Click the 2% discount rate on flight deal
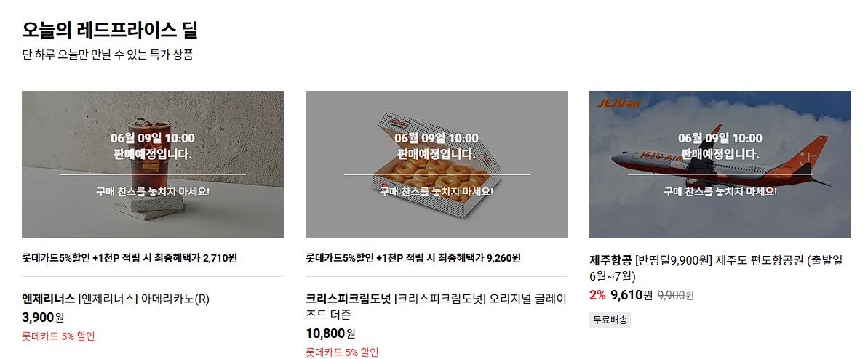 pyautogui.click(x=598, y=295)
